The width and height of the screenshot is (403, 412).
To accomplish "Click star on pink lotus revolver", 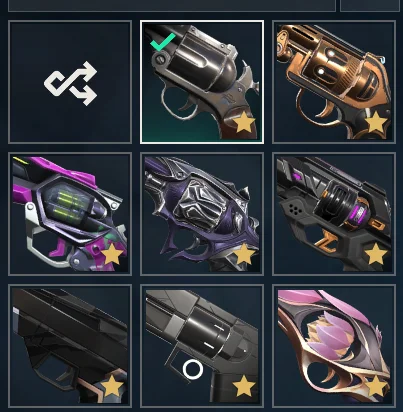I will point(376,386).
